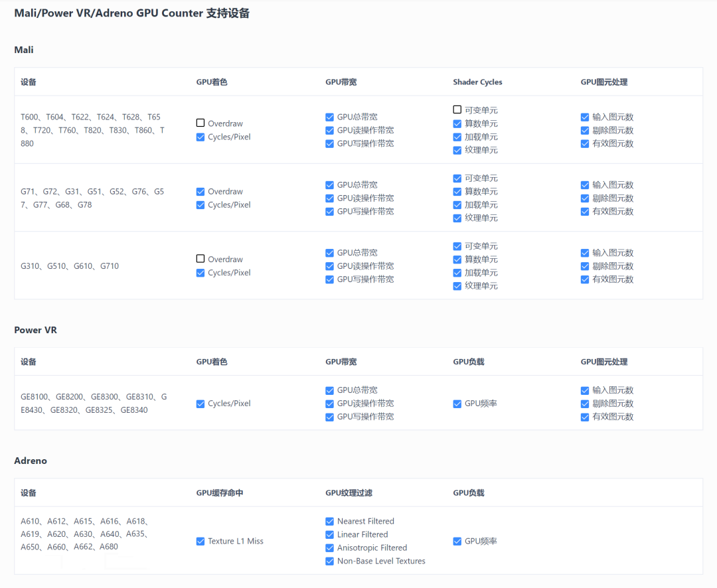Uncheck 纹理单元 in the G310 row

pyautogui.click(x=457, y=285)
